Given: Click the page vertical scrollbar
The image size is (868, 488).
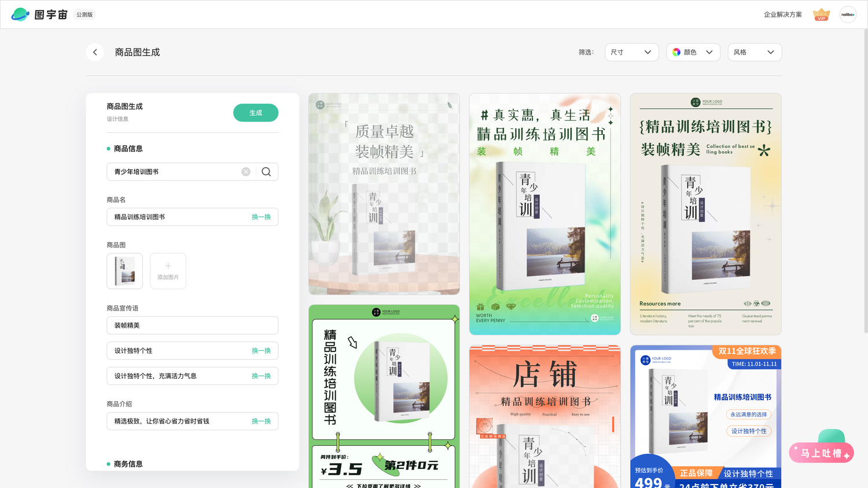Looking at the screenshot, I should (x=866, y=180).
